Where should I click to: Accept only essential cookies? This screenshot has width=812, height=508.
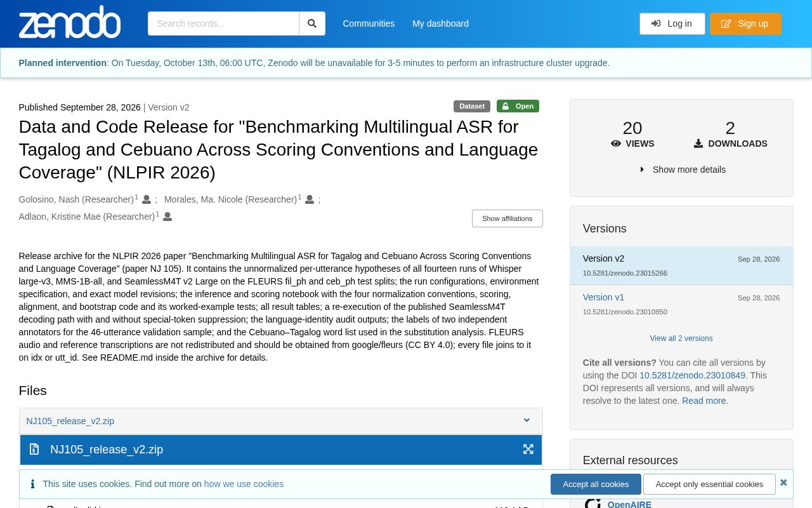coord(709,484)
